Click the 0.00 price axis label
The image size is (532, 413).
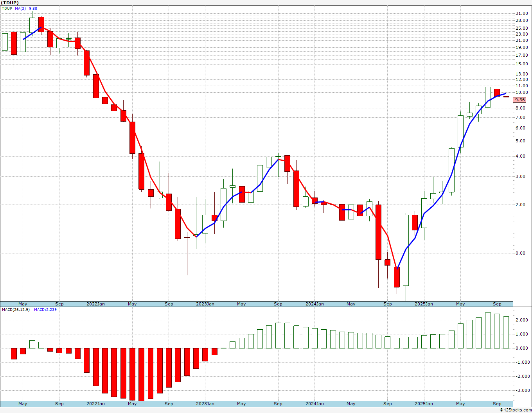coord(521,253)
